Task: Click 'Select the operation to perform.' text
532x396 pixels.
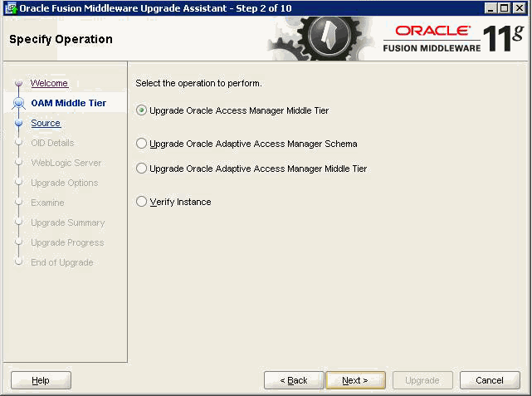Action: click(198, 83)
